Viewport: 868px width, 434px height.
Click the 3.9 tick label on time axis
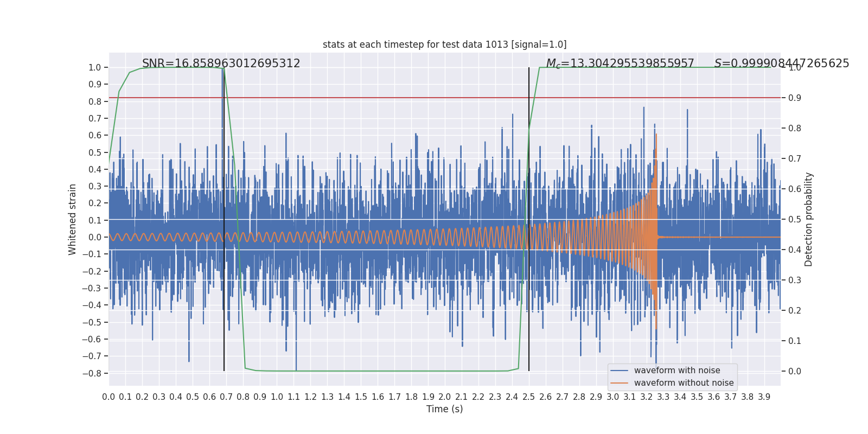[x=764, y=397]
